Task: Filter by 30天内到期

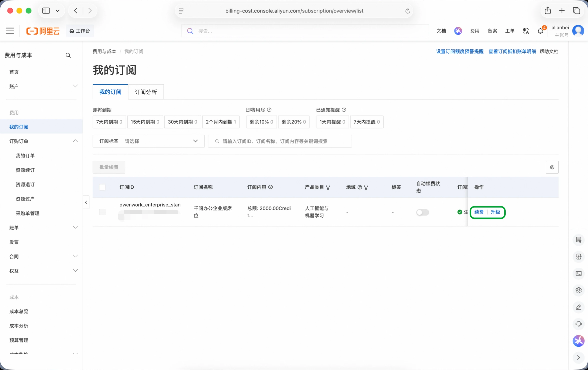Action: pyautogui.click(x=182, y=122)
